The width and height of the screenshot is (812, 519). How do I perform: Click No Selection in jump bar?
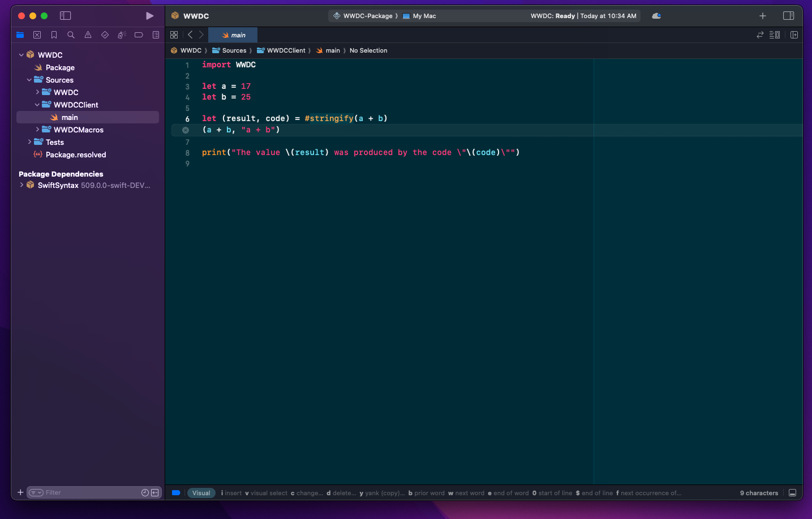(368, 50)
